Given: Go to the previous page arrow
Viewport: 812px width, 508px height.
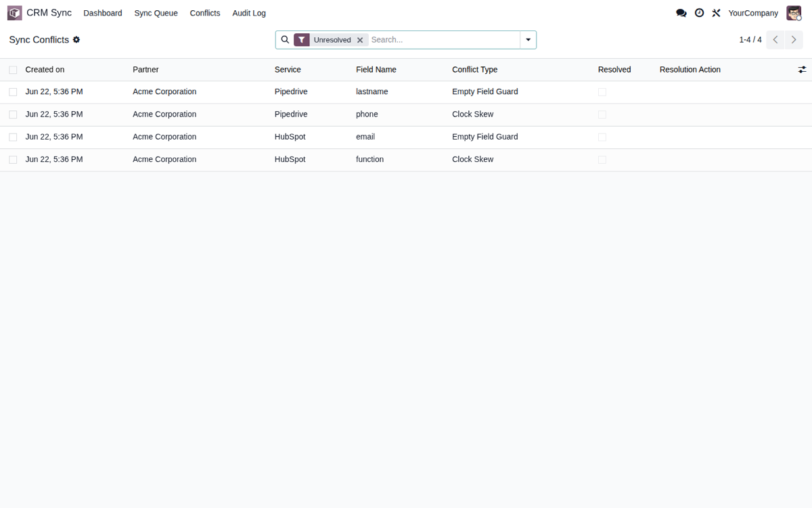Looking at the screenshot, I should click(x=775, y=40).
